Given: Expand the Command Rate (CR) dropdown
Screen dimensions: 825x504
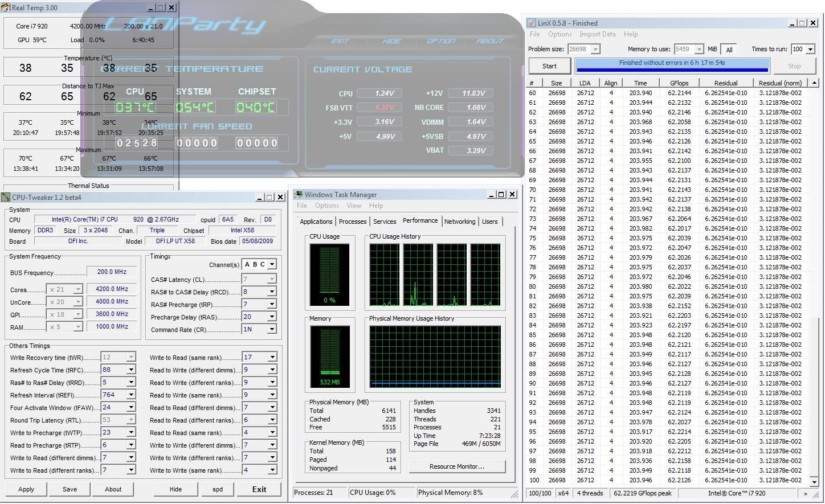Looking at the screenshot, I should (x=272, y=329).
